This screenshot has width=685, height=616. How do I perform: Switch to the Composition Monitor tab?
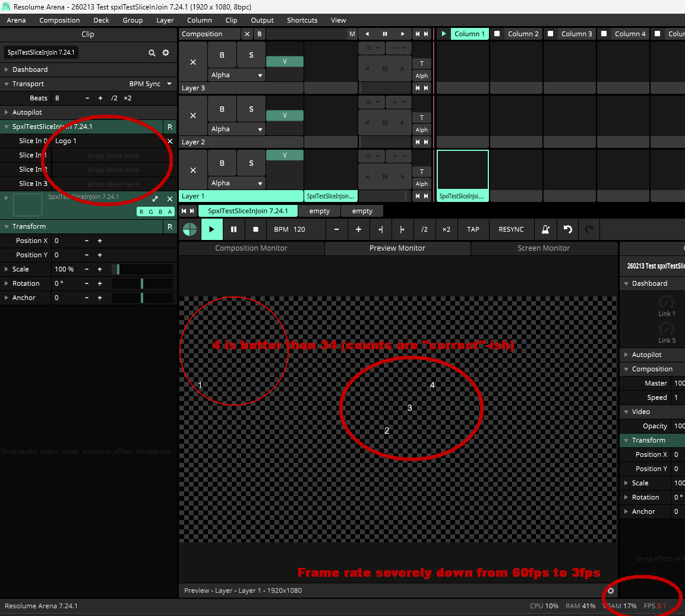pos(251,248)
